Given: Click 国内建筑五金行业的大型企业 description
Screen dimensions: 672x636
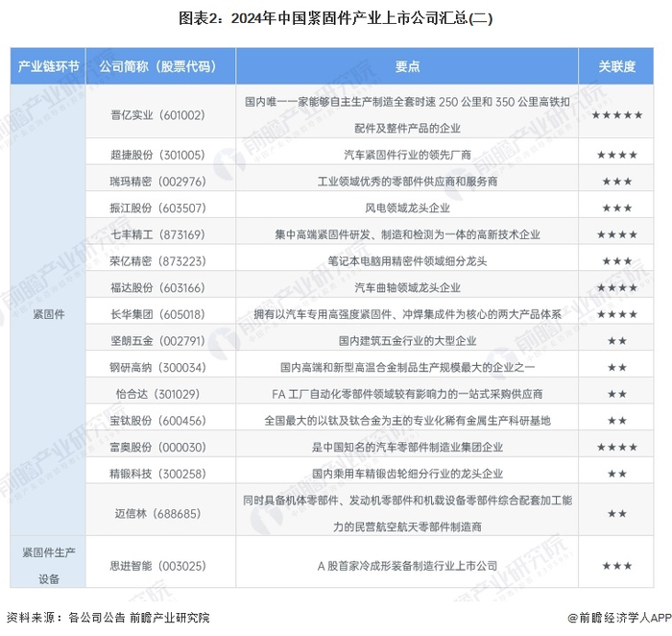Looking at the screenshot, I should coord(407,341).
